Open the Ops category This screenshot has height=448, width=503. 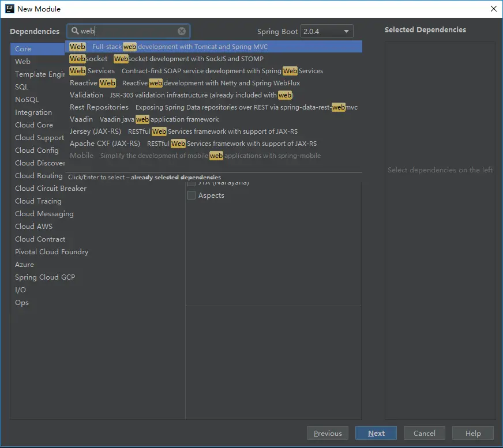[97, 303]
